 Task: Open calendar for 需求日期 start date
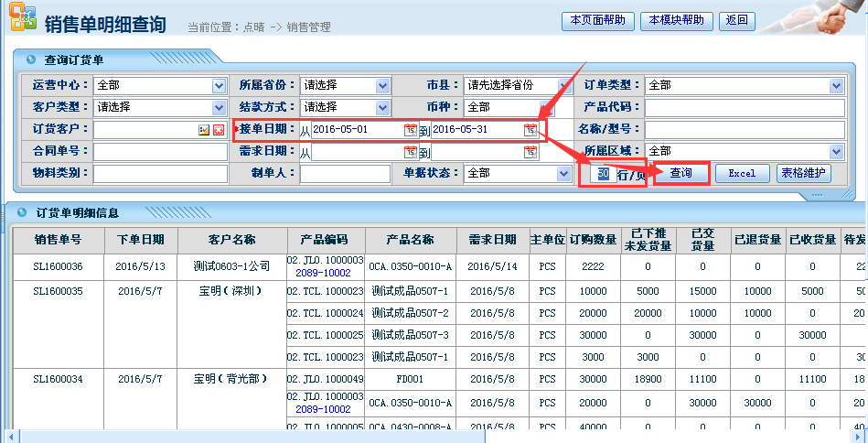[411, 152]
